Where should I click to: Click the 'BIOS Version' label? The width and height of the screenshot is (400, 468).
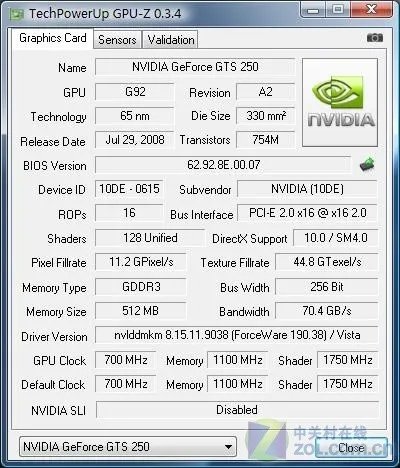click(x=55, y=166)
